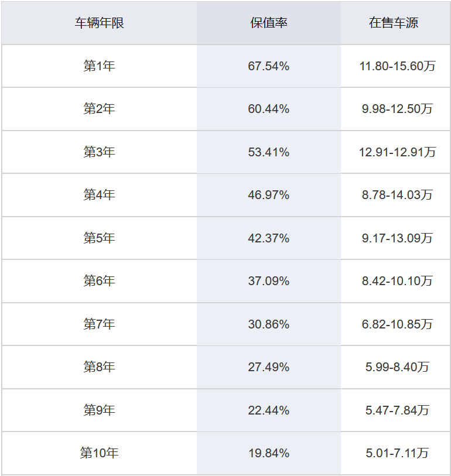Viewport: 451px width, 476px height.
Task: Open the 5.01-7.11万 listings link
Action: tap(397, 453)
